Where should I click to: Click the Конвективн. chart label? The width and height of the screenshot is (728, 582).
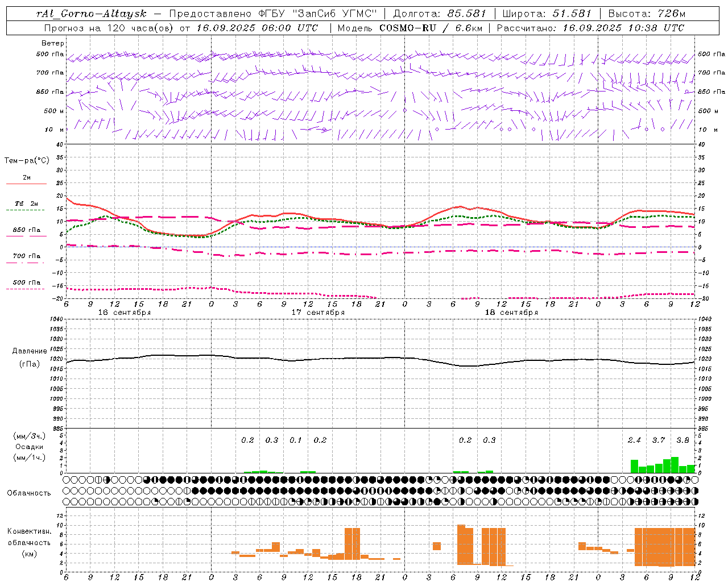pos(29,531)
